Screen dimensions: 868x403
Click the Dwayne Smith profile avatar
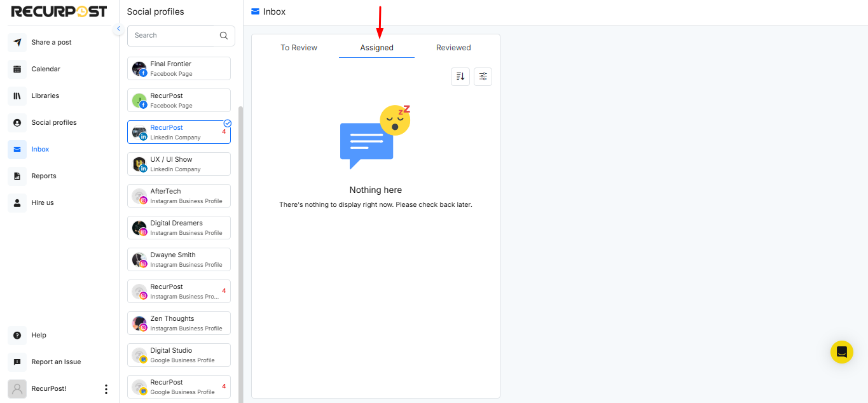[139, 260]
